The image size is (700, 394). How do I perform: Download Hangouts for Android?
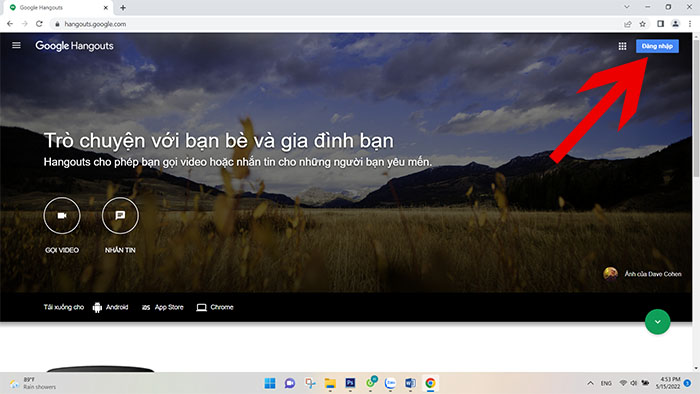coord(110,307)
